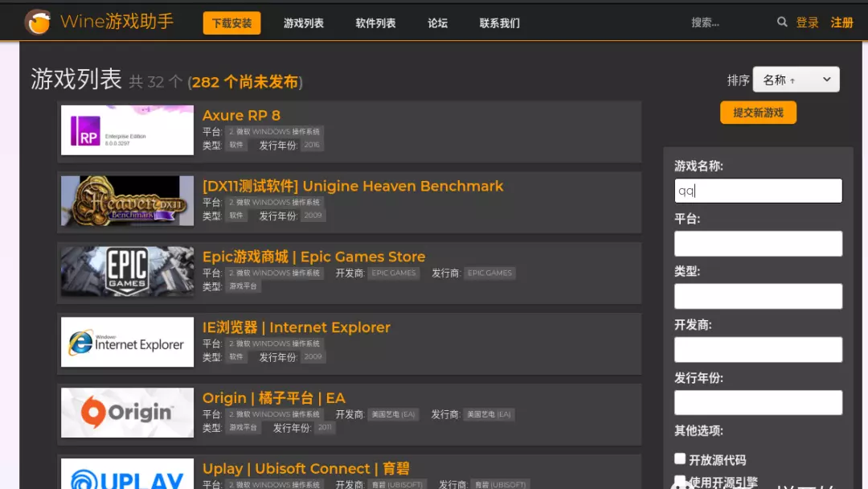Screen dimensions: 868x489
Task: Open the 平台 filter field
Action: (x=758, y=244)
